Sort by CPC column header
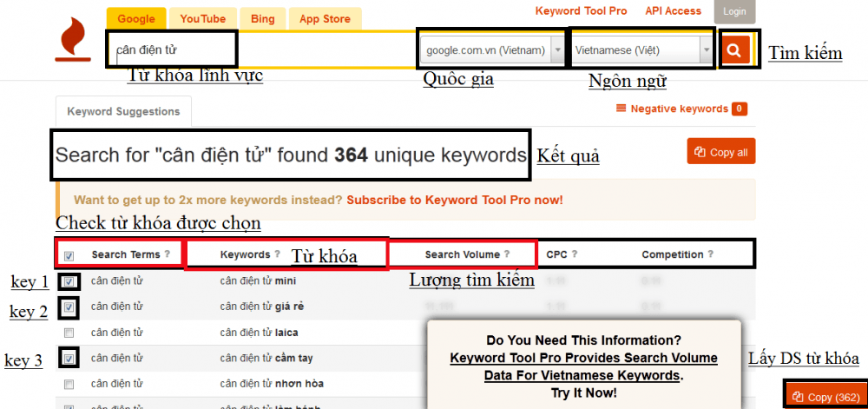 coord(557,254)
